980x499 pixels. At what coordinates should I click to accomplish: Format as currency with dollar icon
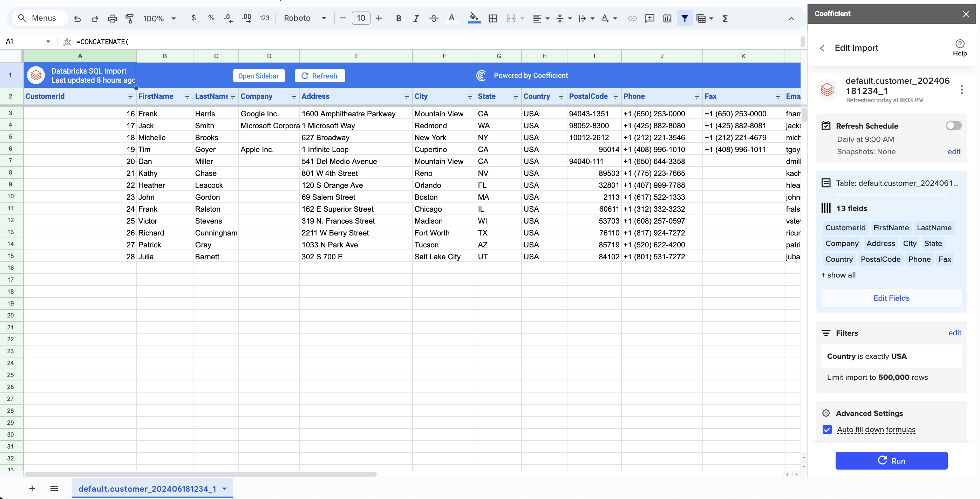click(193, 18)
